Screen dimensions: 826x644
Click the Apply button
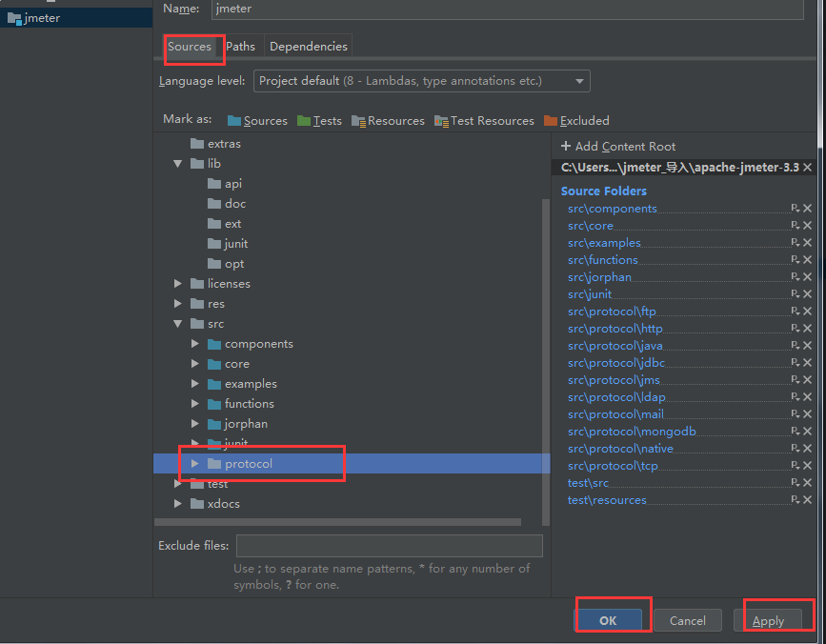768,620
